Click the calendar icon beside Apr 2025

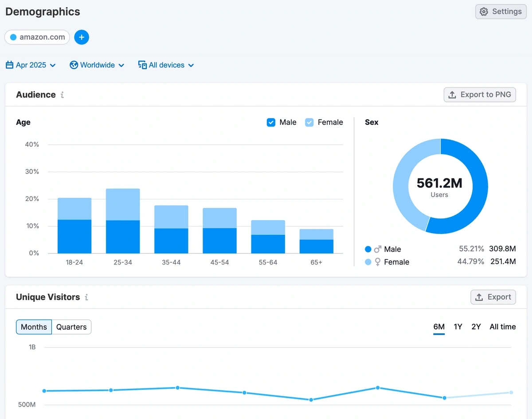pyautogui.click(x=9, y=65)
